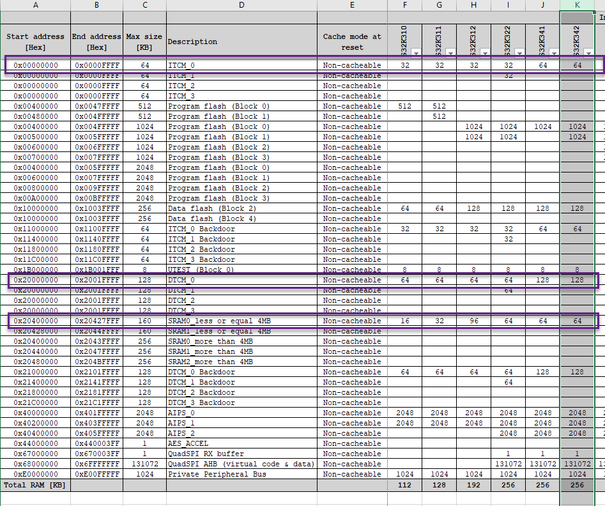605x506 pixels.
Task: Select the 'SRAM2_more than 4MB' cell
Action: click(x=242, y=362)
